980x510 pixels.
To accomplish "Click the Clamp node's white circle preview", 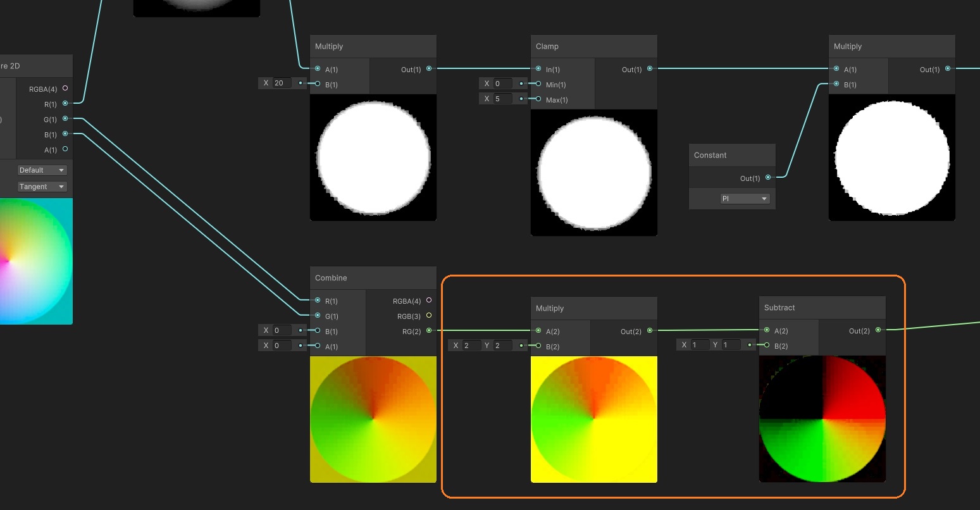I will (593, 172).
